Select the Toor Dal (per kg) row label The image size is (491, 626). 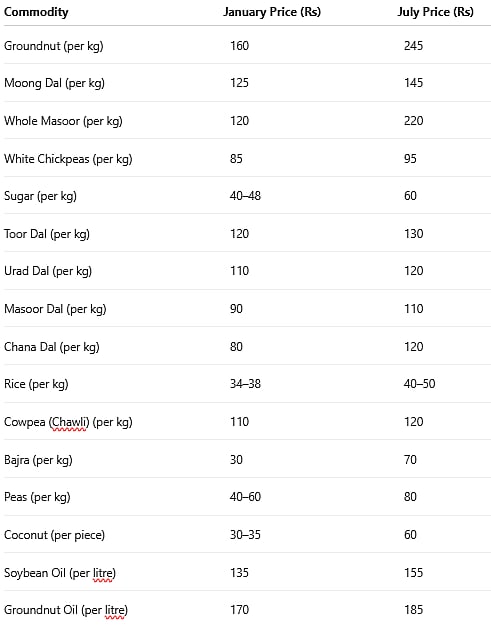47,234
